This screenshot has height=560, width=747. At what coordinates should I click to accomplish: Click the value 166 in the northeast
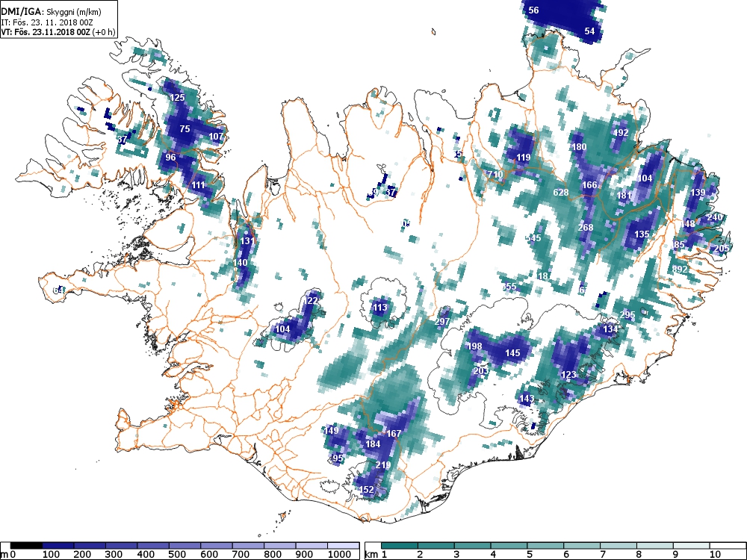pyautogui.click(x=589, y=184)
